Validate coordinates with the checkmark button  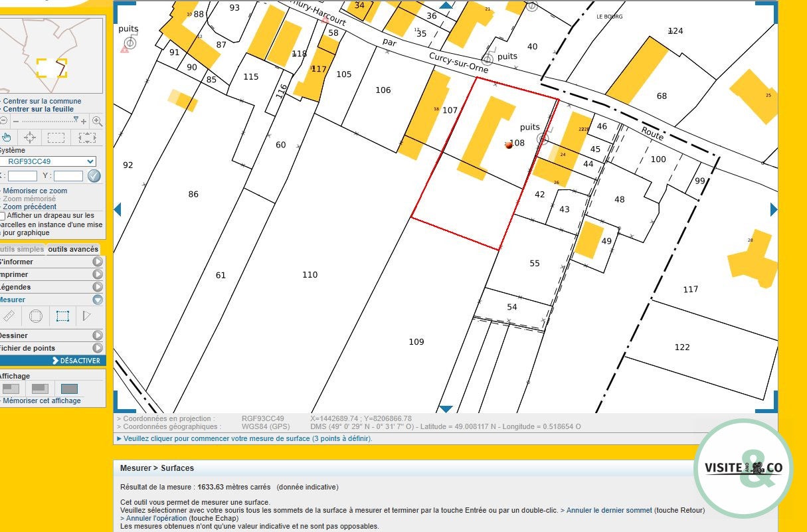tap(94, 176)
